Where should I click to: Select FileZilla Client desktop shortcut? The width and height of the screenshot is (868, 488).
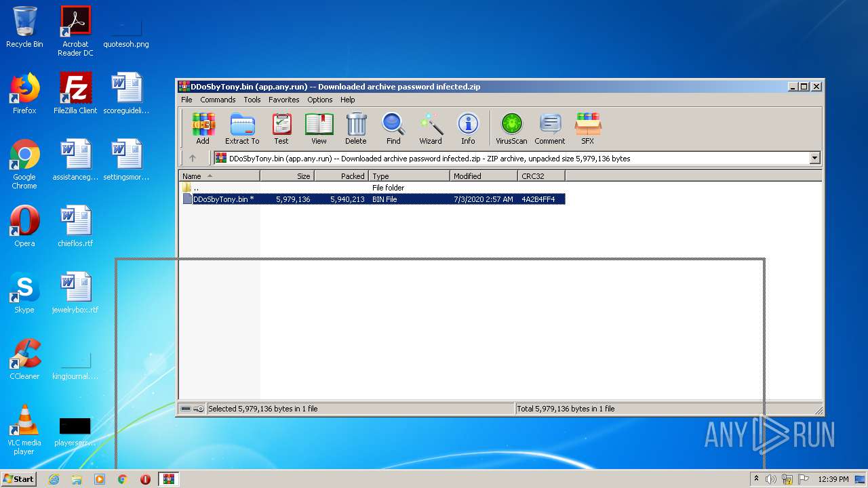point(75,93)
